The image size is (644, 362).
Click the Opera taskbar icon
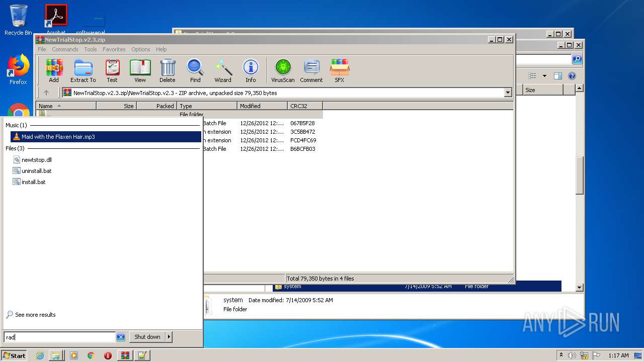click(x=108, y=355)
